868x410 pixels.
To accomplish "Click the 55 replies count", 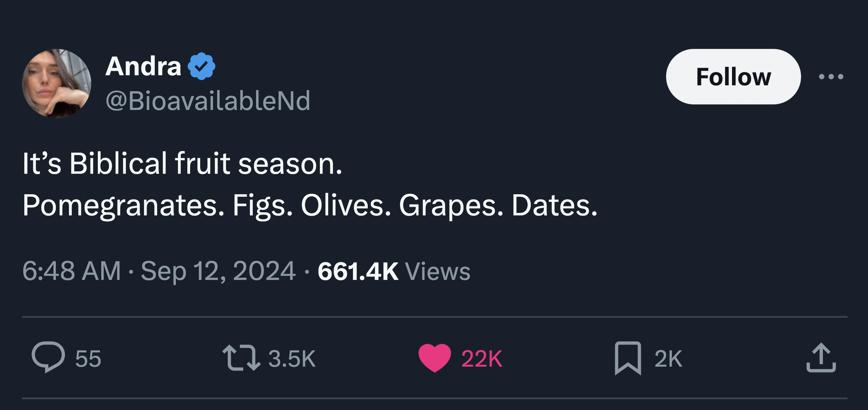I will point(88,359).
